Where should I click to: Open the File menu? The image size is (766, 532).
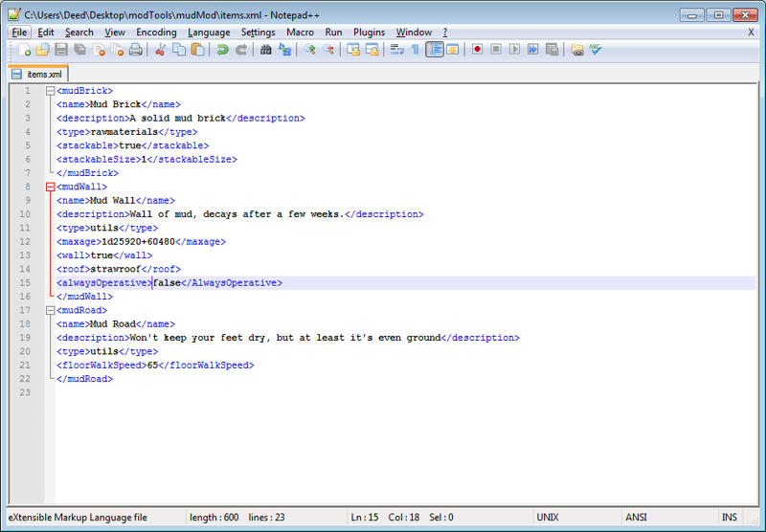(x=19, y=33)
